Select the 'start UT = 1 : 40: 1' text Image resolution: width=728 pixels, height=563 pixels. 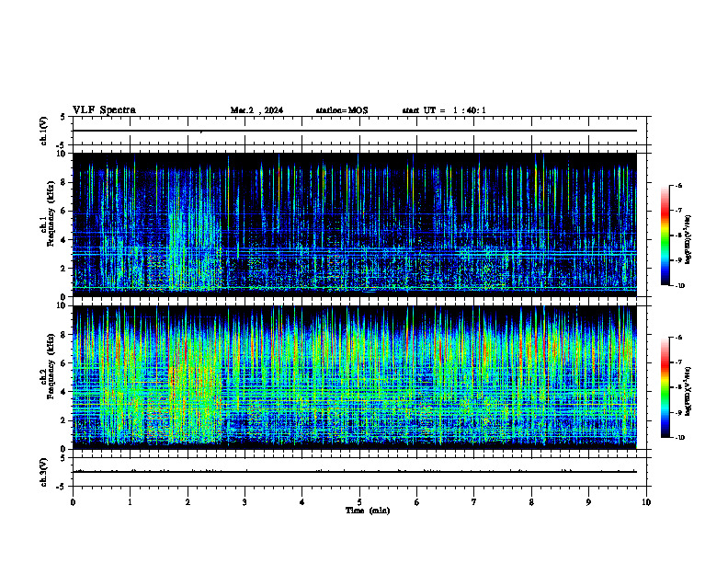click(x=444, y=110)
